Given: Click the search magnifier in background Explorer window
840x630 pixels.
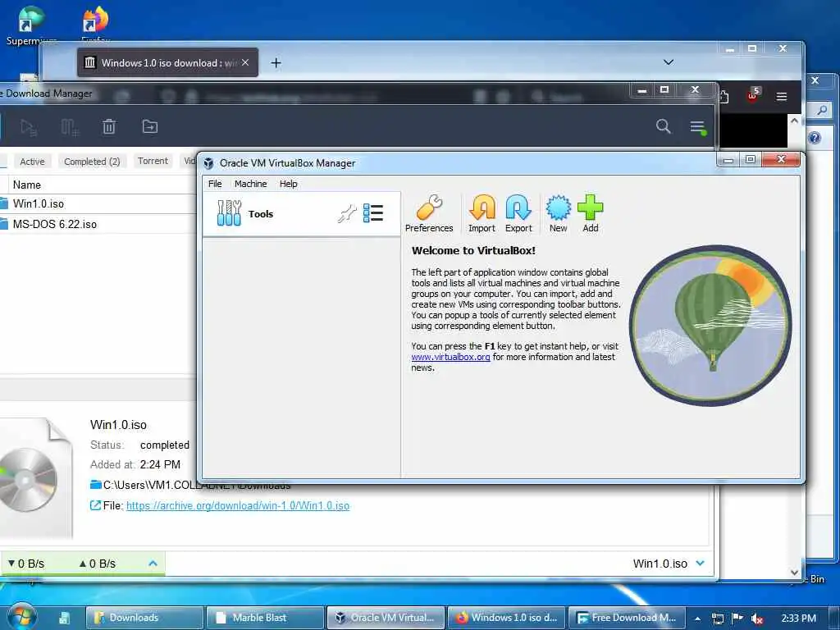Looking at the screenshot, I should click(x=822, y=111).
